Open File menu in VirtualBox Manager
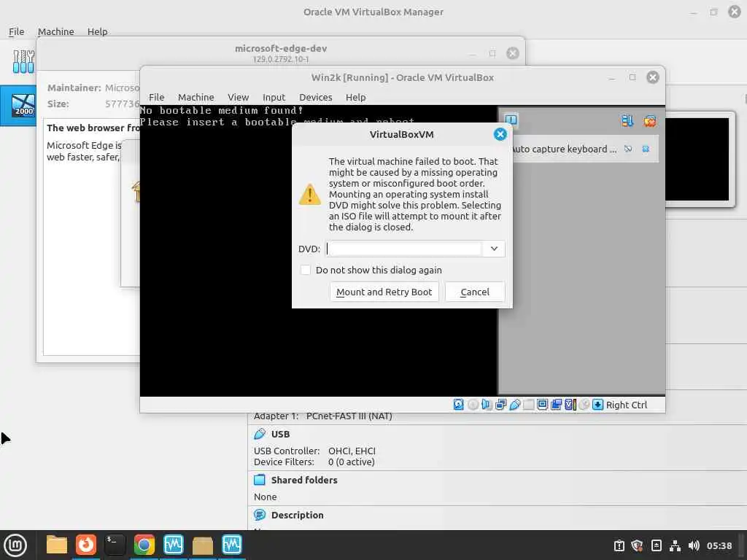This screenshot has height=560, width=747. pos(16,31)
